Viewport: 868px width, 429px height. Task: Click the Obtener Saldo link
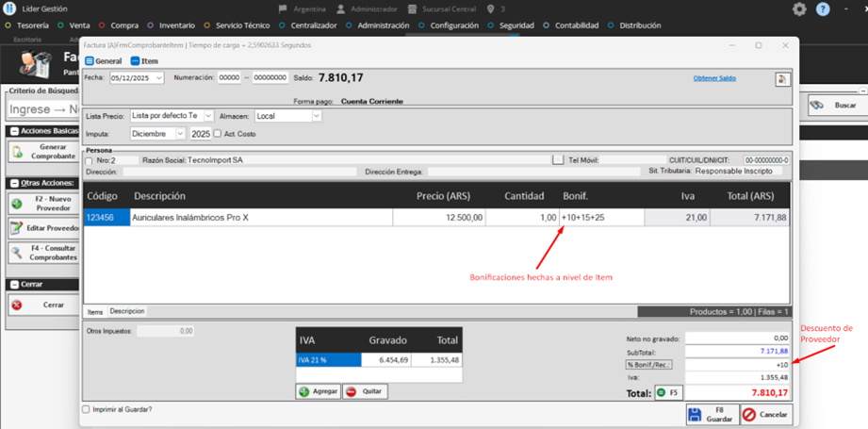713,77
